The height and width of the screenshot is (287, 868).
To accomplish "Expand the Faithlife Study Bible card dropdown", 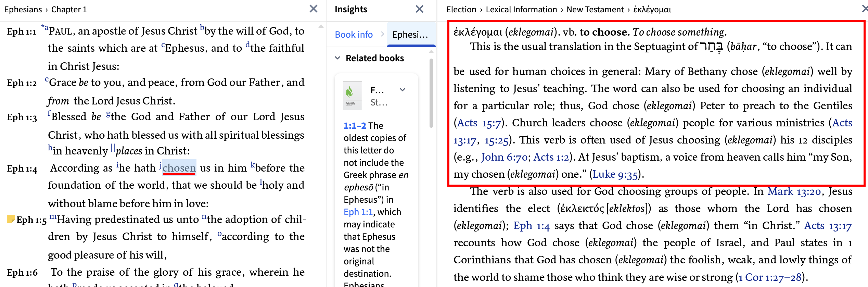I will (x=403, y=90).
